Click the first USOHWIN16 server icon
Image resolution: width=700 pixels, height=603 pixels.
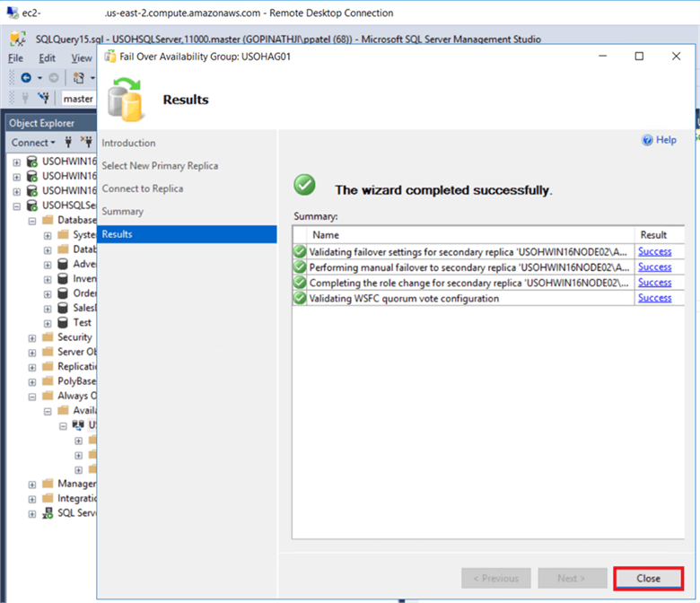click(x=32, y=162)
